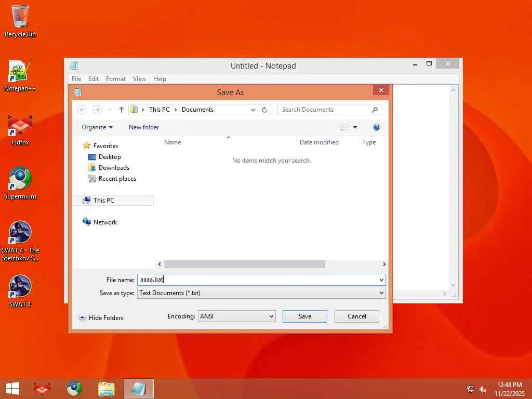Select the Notepad++ desktop shortcut
The width and height of the screenshot is (532, 399).
[20, 75]
